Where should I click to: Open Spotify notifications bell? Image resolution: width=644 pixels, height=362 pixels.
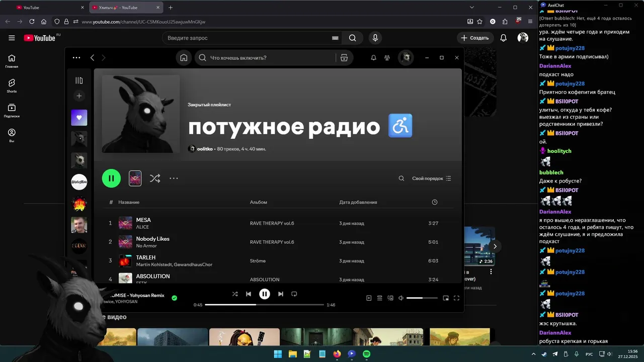point(373,58)
